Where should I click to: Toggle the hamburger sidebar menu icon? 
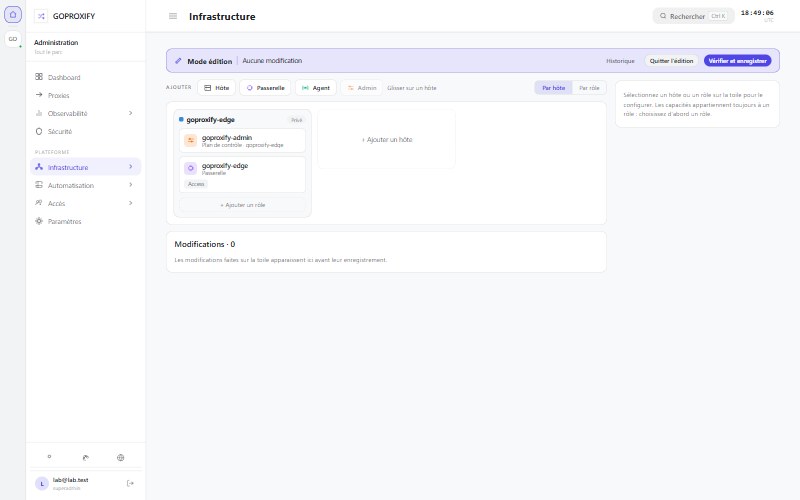173,16
